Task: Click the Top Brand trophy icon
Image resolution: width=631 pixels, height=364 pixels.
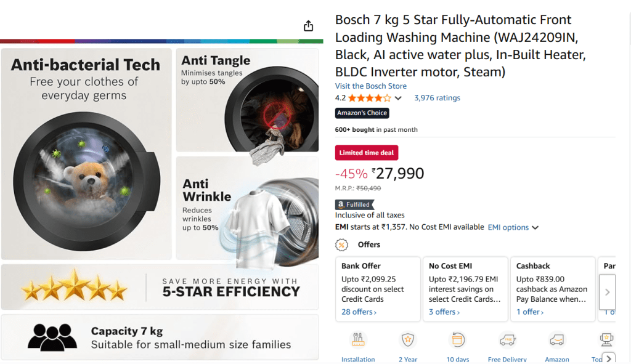Action: click(x=606, y=340)
